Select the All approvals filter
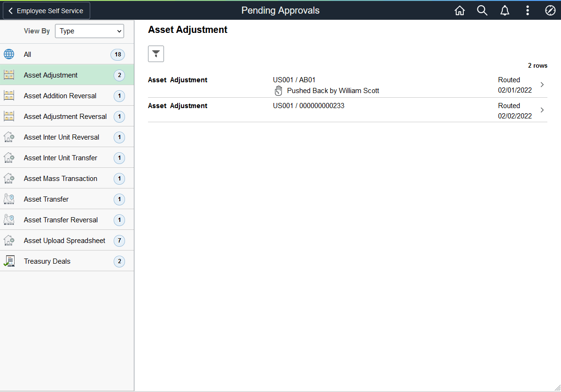Image resolution: width=561 pixels, height=392 pixels. click(x=27, y=54)
